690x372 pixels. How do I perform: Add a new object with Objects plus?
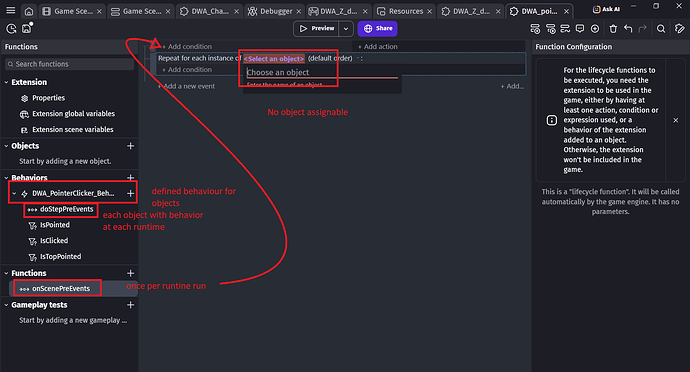(130, 146)
